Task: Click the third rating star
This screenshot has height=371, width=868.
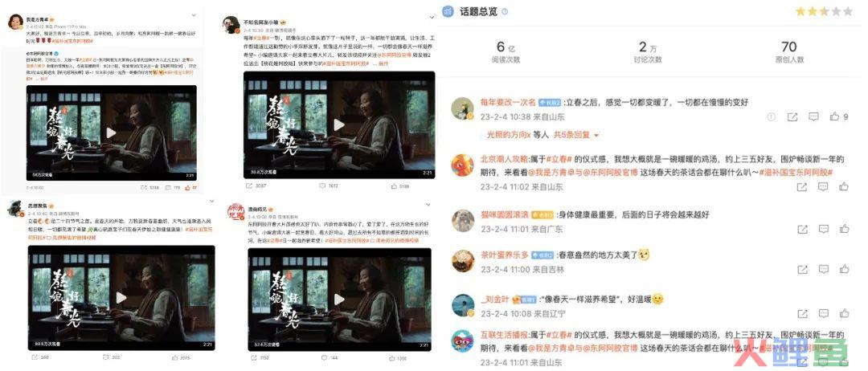Action: click(825, 11)
